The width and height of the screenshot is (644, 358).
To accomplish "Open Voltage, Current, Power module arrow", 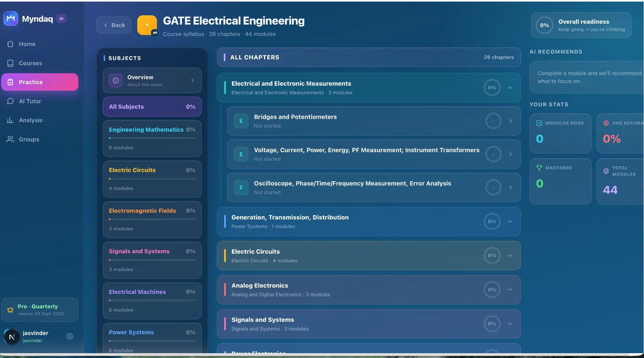I will click(x=510, y=154).
